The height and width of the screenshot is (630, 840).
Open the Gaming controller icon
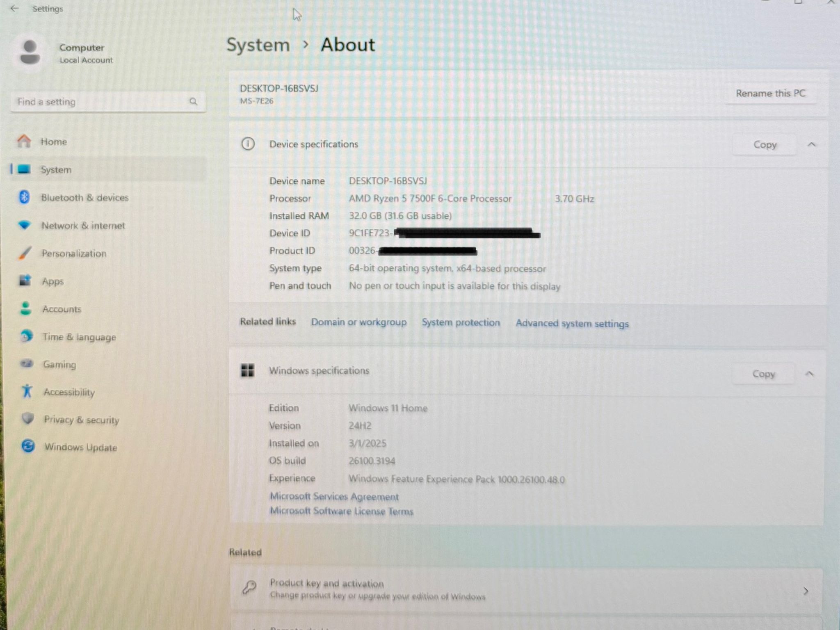[x=27, y=363]
